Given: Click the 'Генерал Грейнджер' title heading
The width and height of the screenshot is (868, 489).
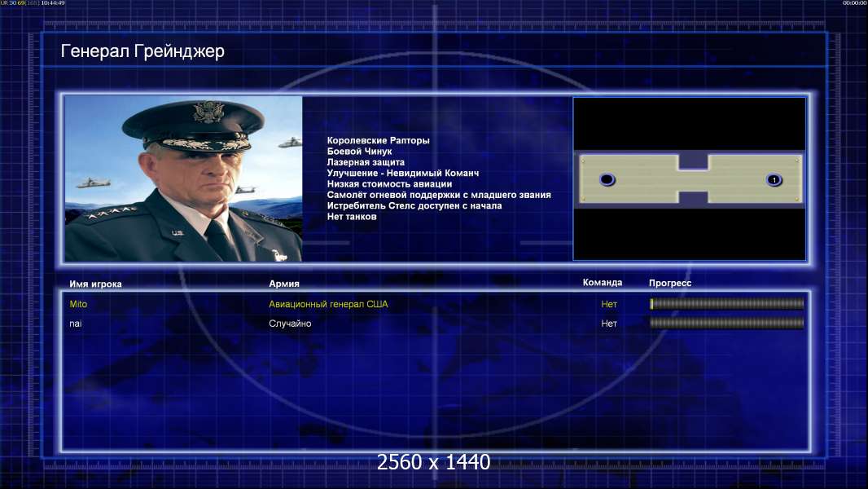Looking at the screenshot, I should coord(142,51).
